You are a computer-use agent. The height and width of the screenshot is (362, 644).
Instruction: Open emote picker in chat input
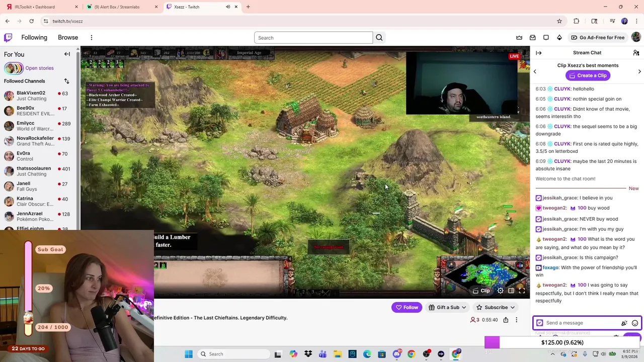(635, 323)
